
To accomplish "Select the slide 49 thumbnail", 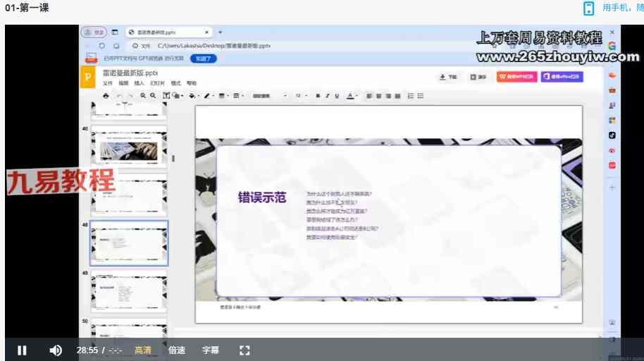I will click(x=129, y=290).
